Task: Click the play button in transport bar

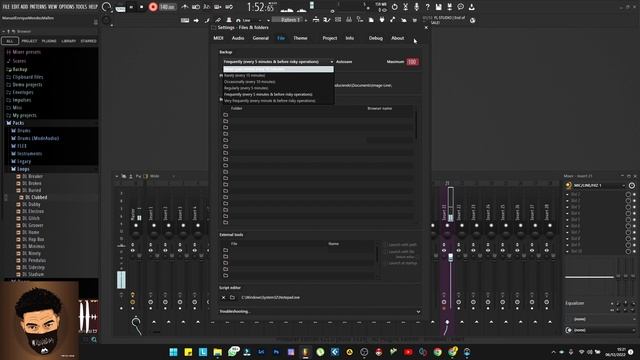Action: (x=131, y=7)
